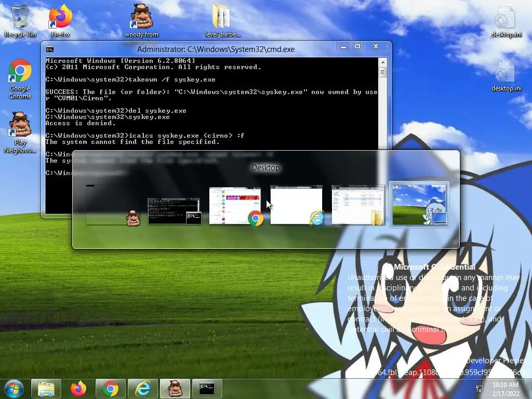Open the clock showing 10:10 AM

click(x=506, y=389)
